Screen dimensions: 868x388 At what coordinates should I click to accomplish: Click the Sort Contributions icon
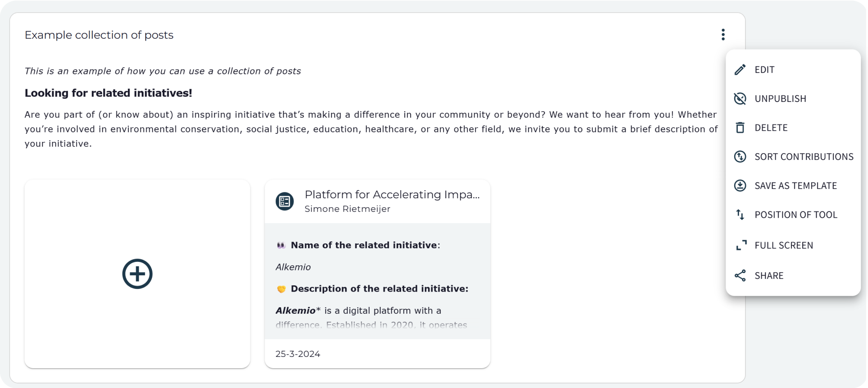[x=740, y=157]
